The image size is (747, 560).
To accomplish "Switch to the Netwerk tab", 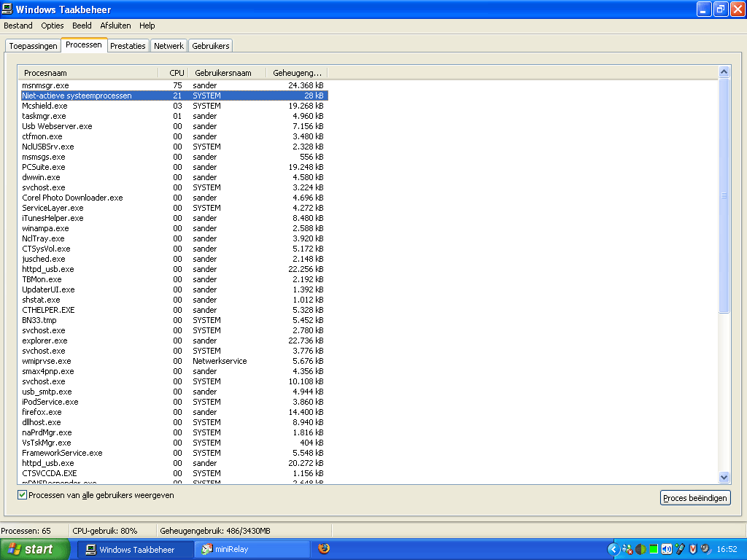I will coord(169,46).
